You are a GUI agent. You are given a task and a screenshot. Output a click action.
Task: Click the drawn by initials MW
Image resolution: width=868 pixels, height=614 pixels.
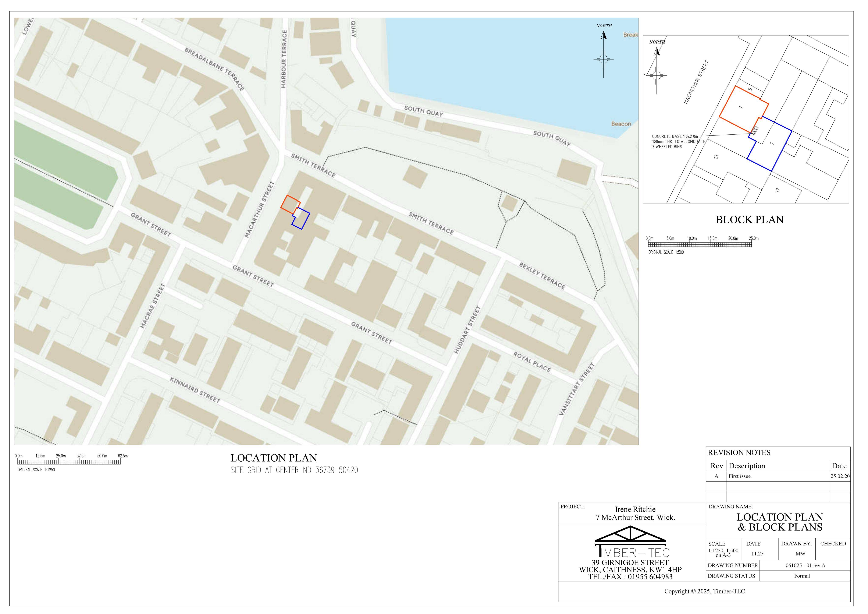pos(800,554)
